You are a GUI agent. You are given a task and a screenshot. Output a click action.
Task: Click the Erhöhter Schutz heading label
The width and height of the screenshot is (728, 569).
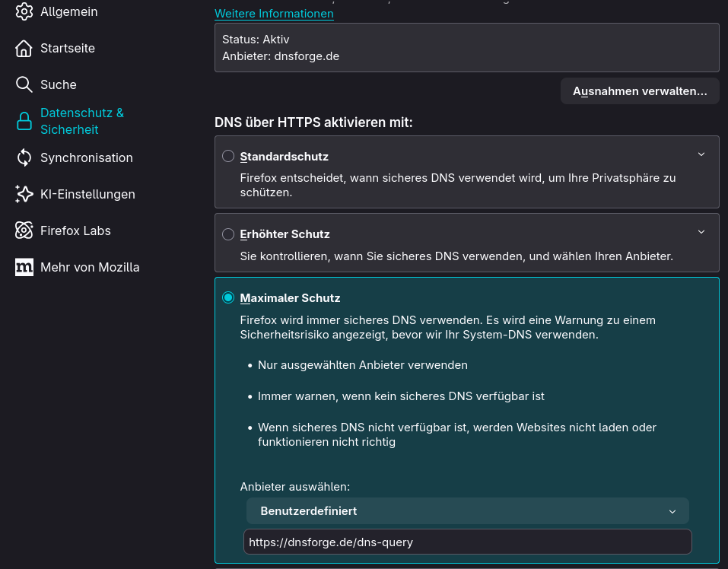tap(285, 234)
